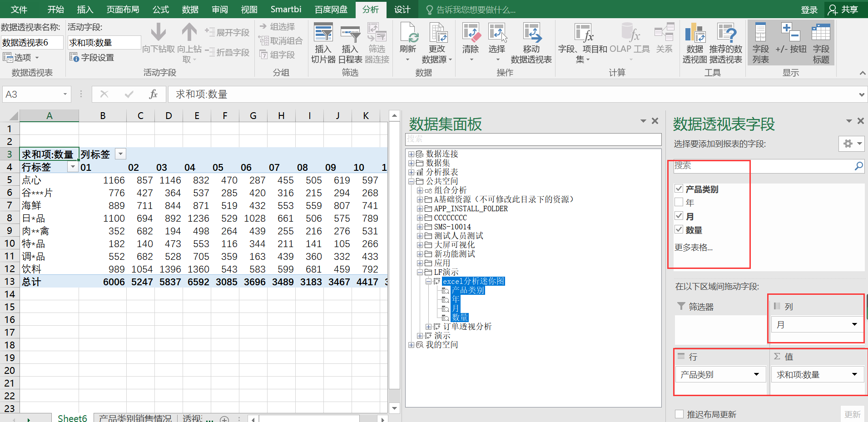Open the 列标签 filter dropdown
The image size is (868, 422).
pyautogui.click(x=120, y=154)
